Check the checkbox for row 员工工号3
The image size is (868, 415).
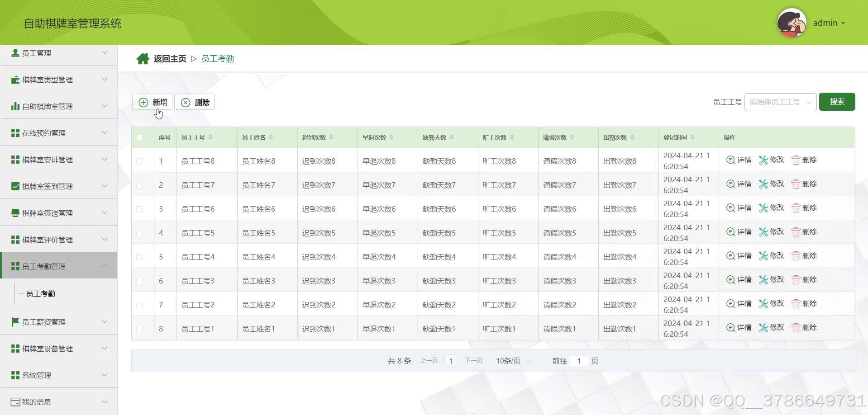(139, 281)
